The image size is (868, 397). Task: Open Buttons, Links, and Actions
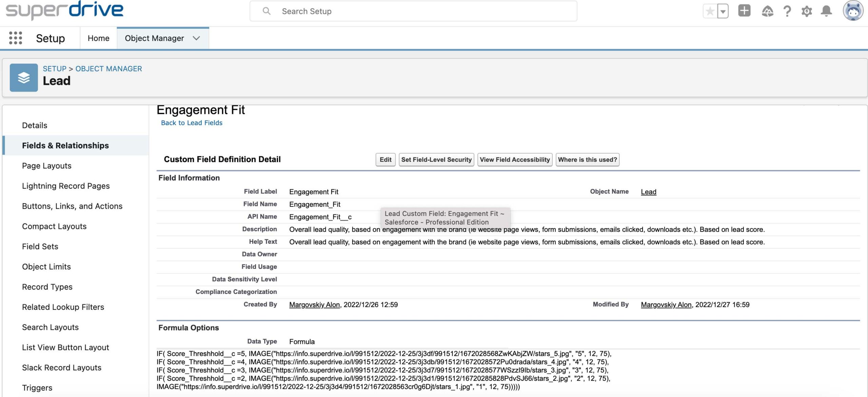click(x=72, y=206)
